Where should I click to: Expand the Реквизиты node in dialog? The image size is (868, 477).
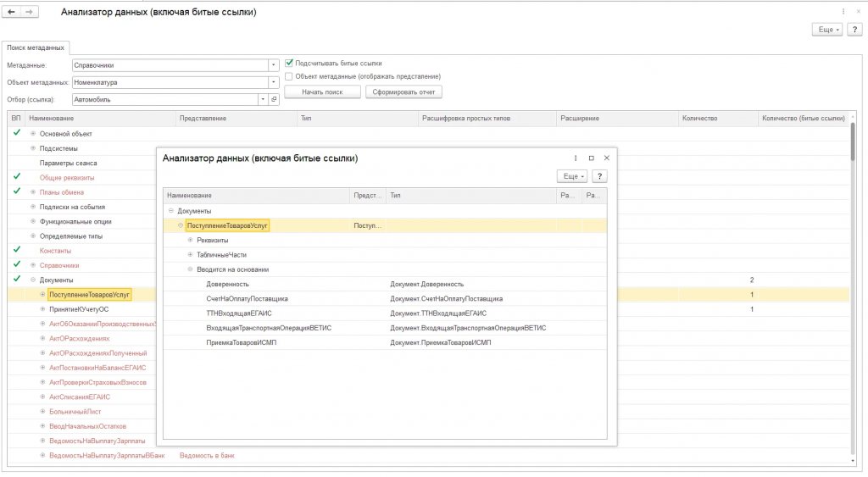pos(191,240)
